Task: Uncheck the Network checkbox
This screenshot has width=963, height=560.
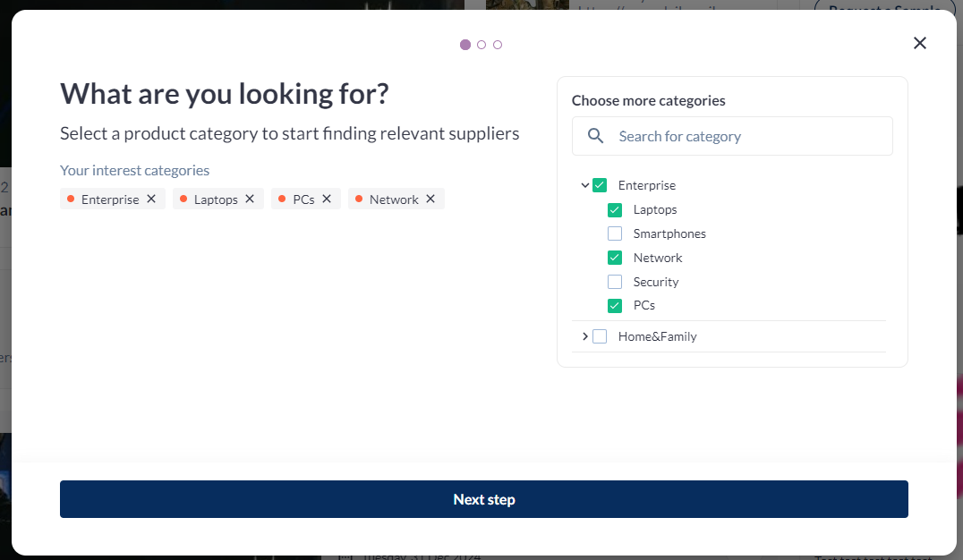Action: (615, 258)
